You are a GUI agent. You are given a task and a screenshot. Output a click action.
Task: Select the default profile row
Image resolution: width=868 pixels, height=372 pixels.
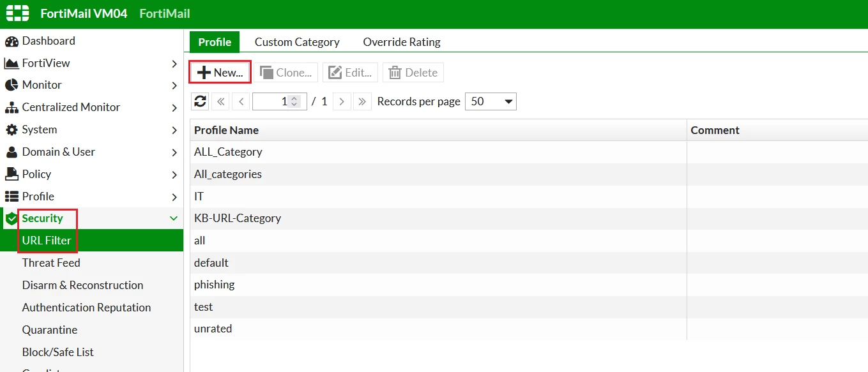pyautogui.click(x=529, y=263)
